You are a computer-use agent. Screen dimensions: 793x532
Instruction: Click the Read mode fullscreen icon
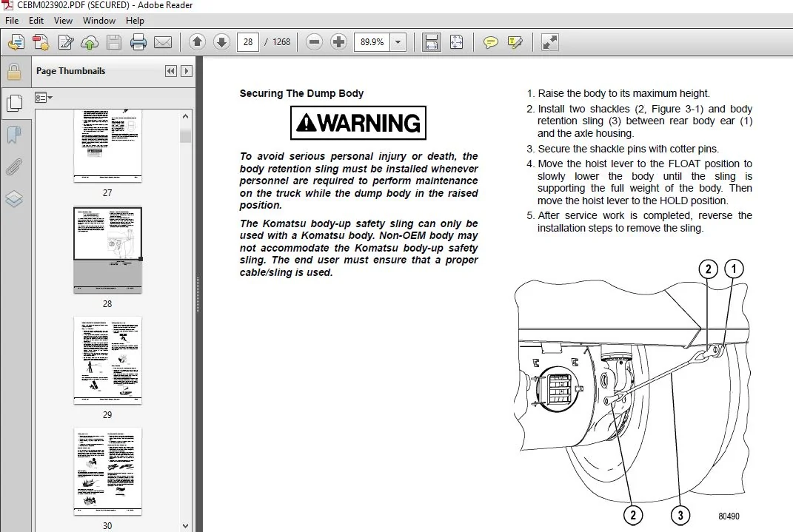[x=549, y=42]
